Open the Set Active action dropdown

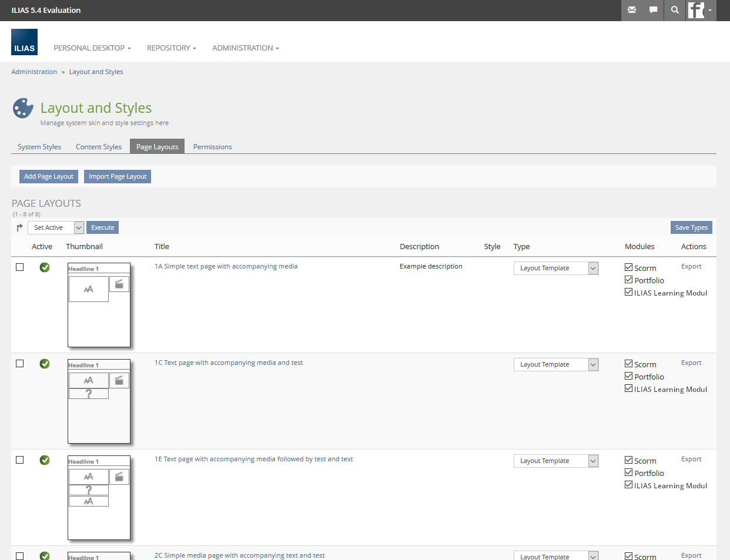pos(56,227)
